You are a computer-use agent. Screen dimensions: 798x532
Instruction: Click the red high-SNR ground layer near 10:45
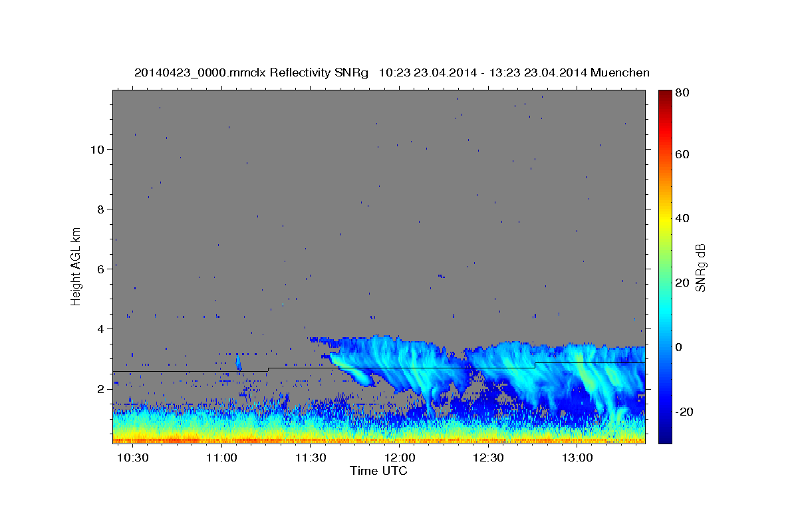(x=173, y=439)
